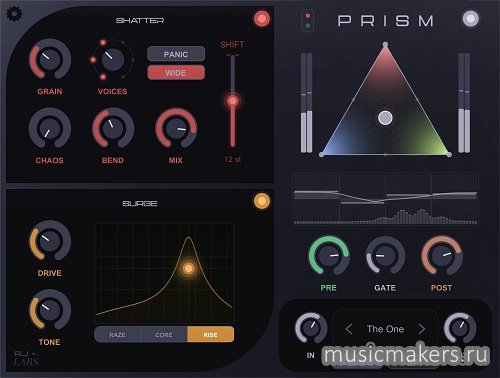Click the spectrum analyzer display
Screen dimensions: 500x378
(x=386, y=199)
